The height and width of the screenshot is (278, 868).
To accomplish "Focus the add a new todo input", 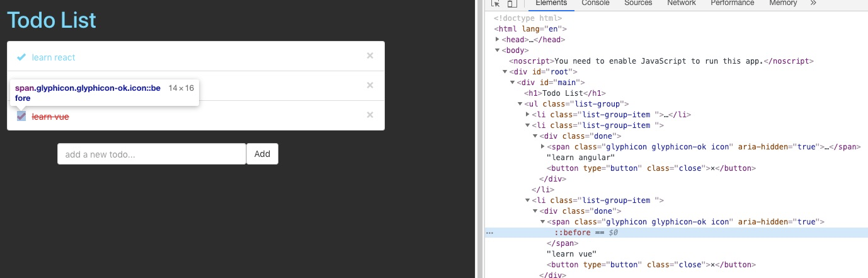I will [151, 154].
